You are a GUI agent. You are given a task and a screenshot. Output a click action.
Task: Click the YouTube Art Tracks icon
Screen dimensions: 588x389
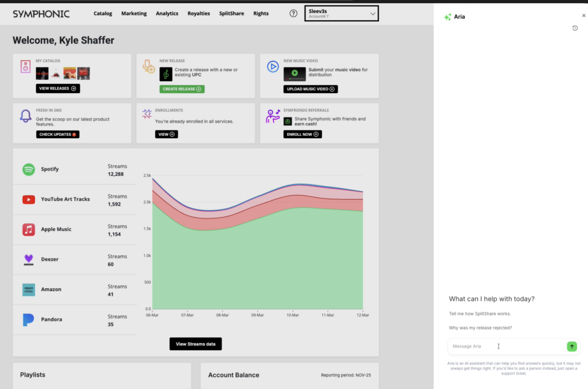click(x=29, y=199)
